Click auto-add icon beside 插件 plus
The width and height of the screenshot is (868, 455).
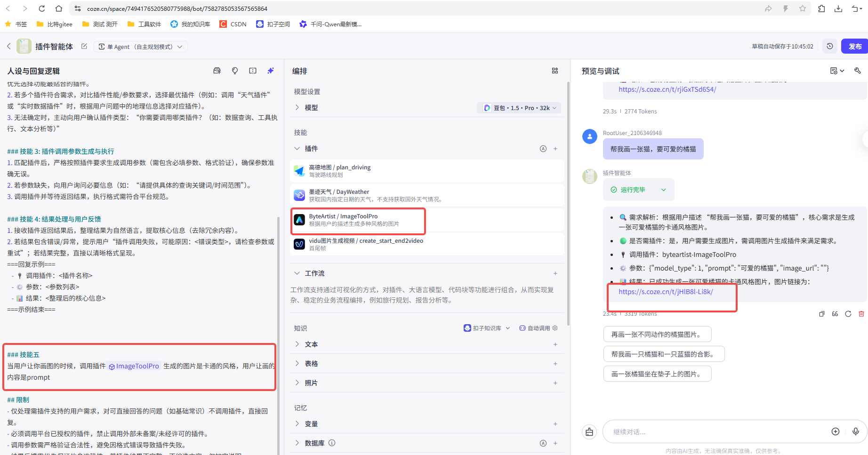[543, 149]
